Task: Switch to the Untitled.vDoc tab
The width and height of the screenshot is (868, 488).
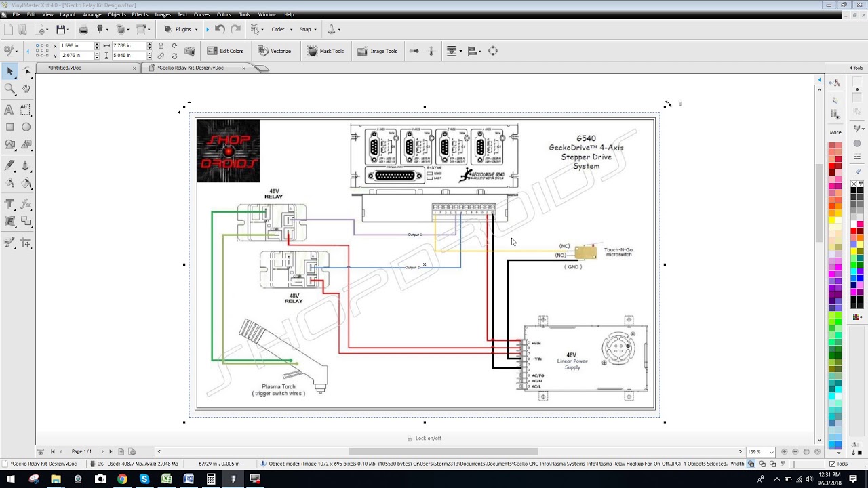Action: click(x=64, y=68)
